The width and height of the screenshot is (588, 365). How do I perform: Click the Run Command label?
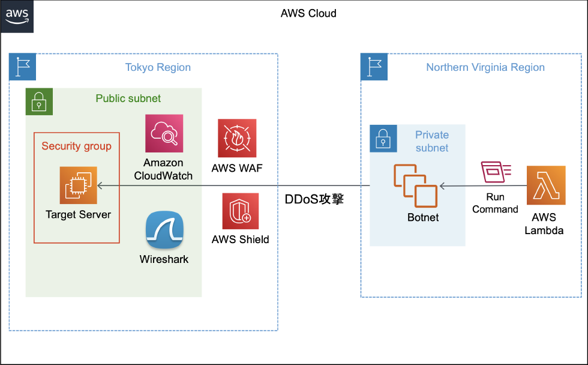pyautogui.click(x=495, y=203)
